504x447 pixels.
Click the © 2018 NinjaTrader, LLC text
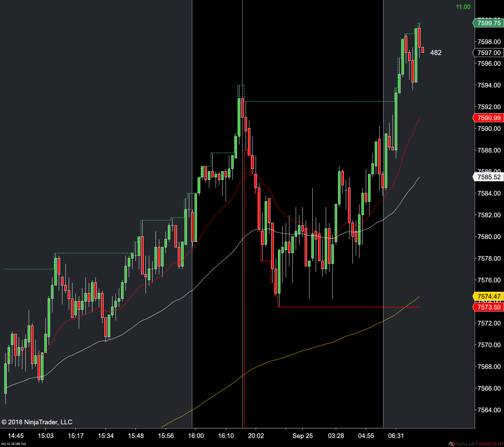(37, 422)
